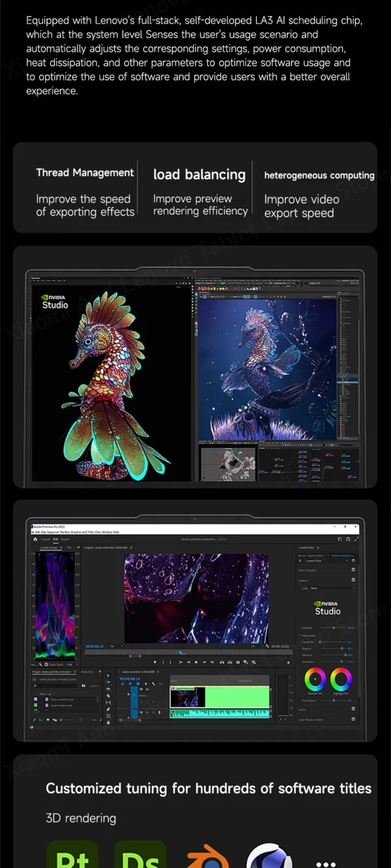Open the scopes bit depth dropdown

tap(72, 664)
